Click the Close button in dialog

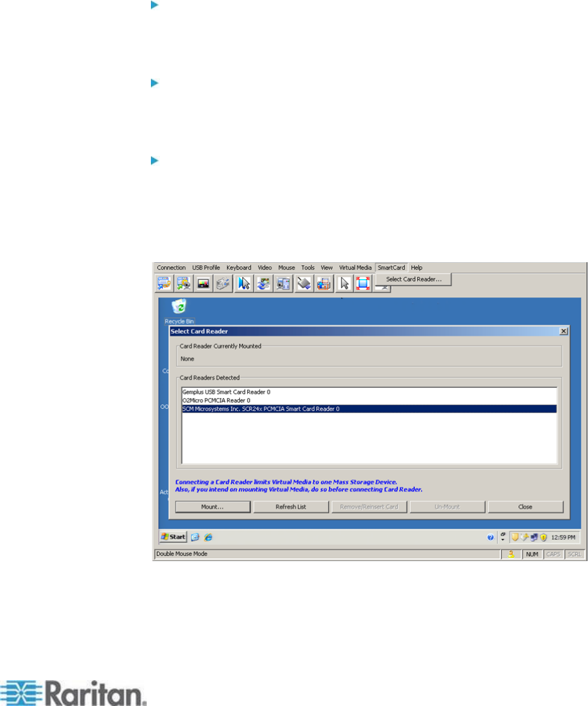pyautogui.click(x=525, y=507)
